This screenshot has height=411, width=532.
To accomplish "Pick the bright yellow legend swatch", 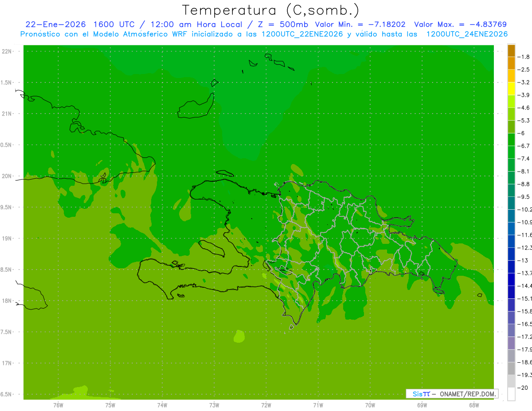I will [511, 89].
